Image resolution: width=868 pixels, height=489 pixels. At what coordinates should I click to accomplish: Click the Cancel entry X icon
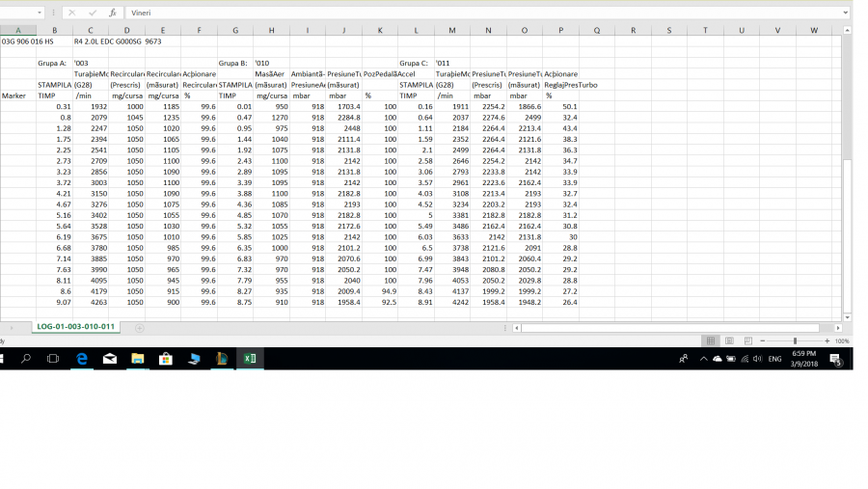tap(72, 14)
